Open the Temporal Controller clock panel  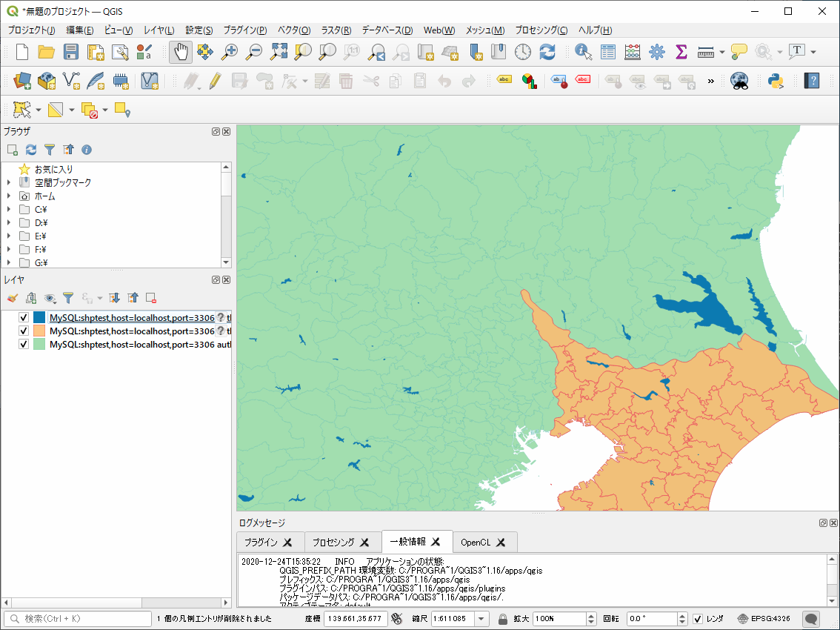coord(523,52)
